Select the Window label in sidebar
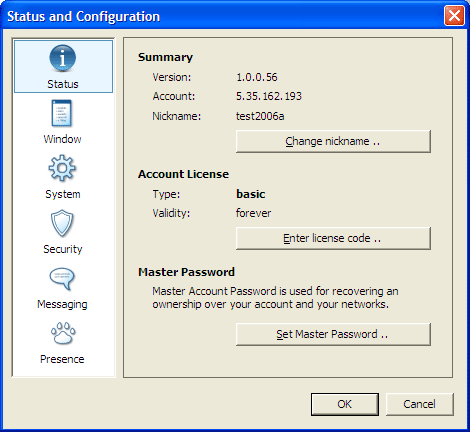 (x=62, y=139)
